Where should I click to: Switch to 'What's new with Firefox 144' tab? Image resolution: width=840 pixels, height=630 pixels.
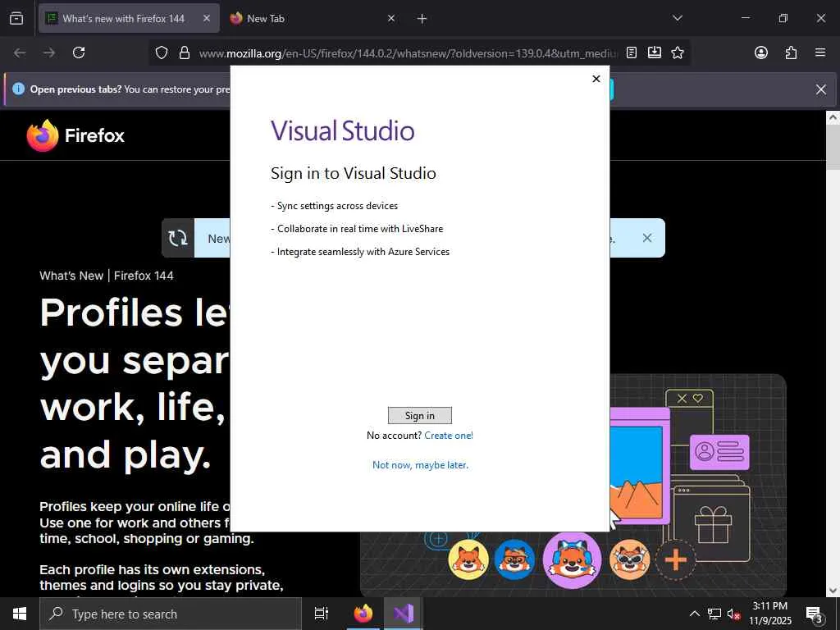pyautogui.click(x=123, y=18)
